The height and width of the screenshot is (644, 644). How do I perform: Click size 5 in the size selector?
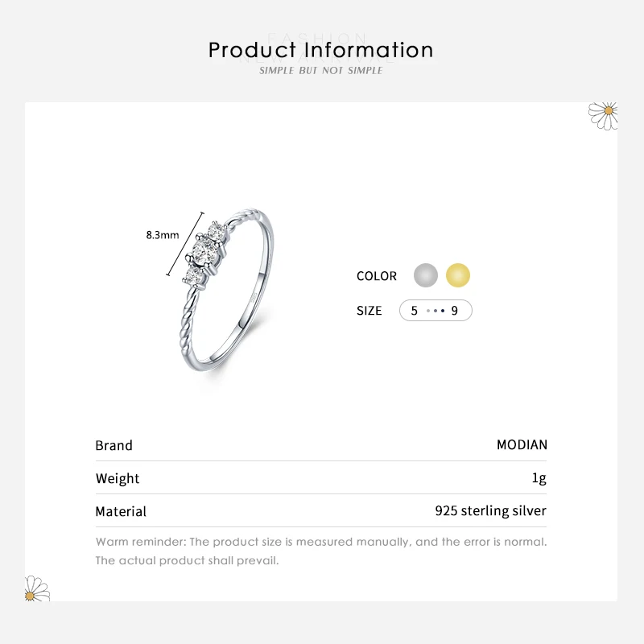coord(415,311)
